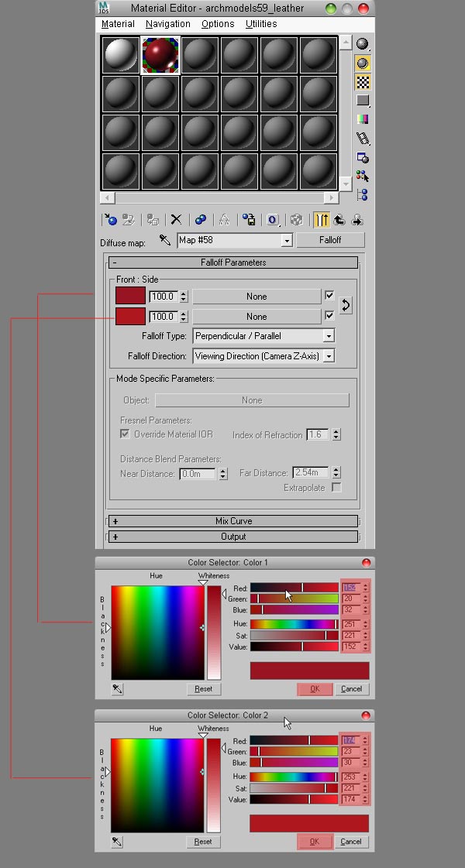Click the Index of Refraction spinner

click(x=336, y=434)
